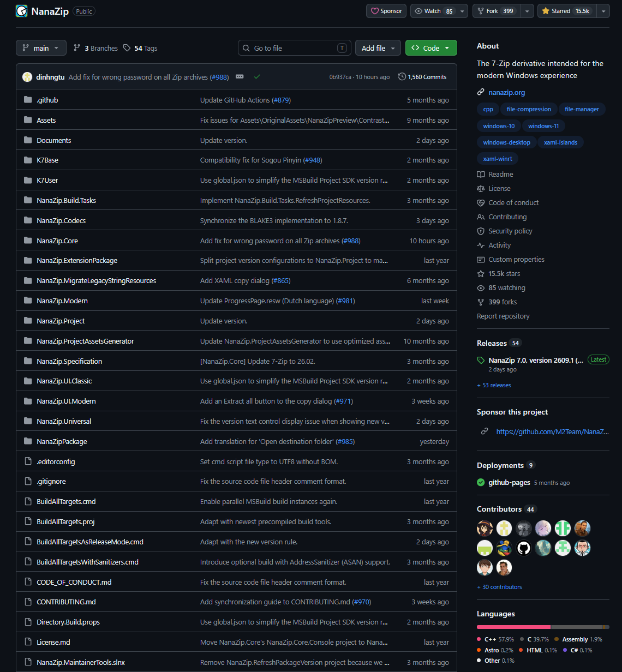
Task: Click the dinhngtu author avatar
Action: tap(27, 77)
